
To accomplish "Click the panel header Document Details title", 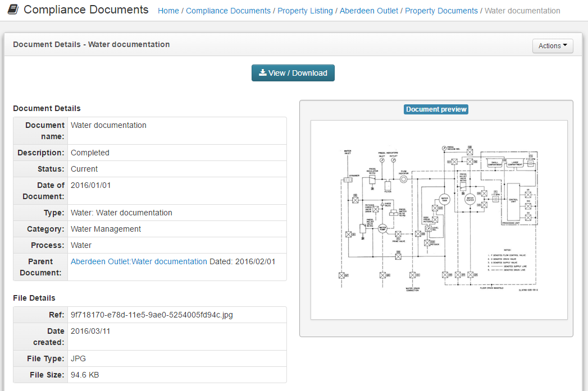I will click(x=91, y=44).
